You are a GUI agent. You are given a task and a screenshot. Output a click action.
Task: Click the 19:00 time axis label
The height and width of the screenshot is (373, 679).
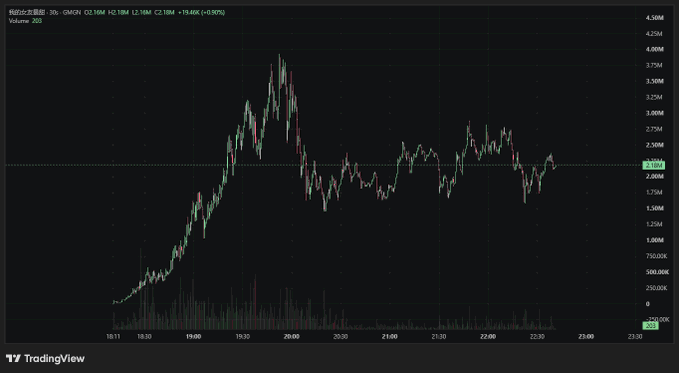click(x=194, y=337)
